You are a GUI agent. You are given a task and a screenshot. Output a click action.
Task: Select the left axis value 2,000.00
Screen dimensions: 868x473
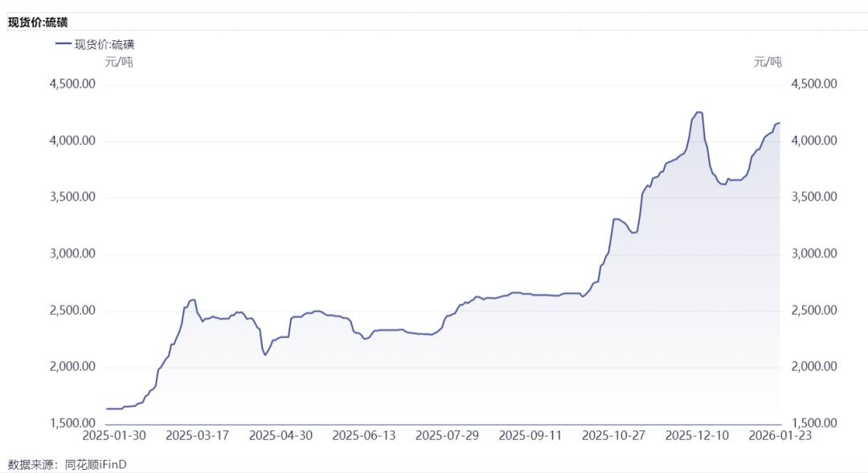click(x=72, y=366)
